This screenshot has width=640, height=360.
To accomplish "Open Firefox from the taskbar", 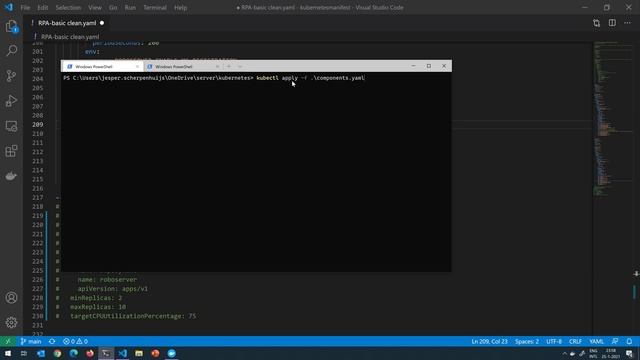I will [x=90, y=353].
